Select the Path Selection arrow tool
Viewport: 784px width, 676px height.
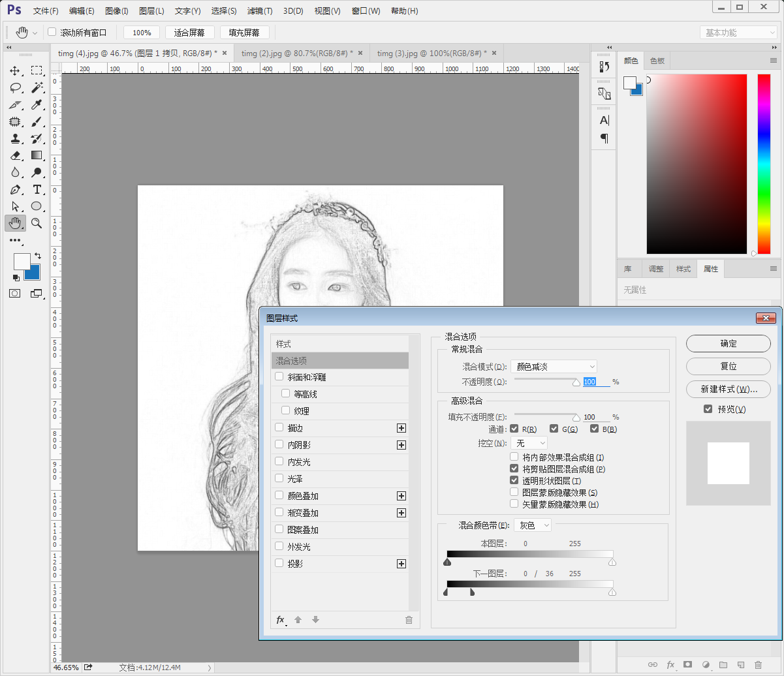15,206
